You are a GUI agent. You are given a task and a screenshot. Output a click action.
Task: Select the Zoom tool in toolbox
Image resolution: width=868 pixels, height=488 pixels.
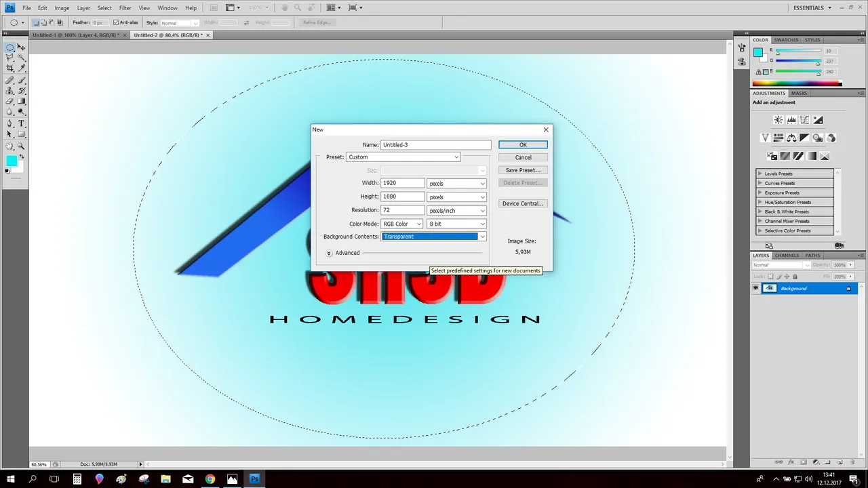tap(21, 146)
